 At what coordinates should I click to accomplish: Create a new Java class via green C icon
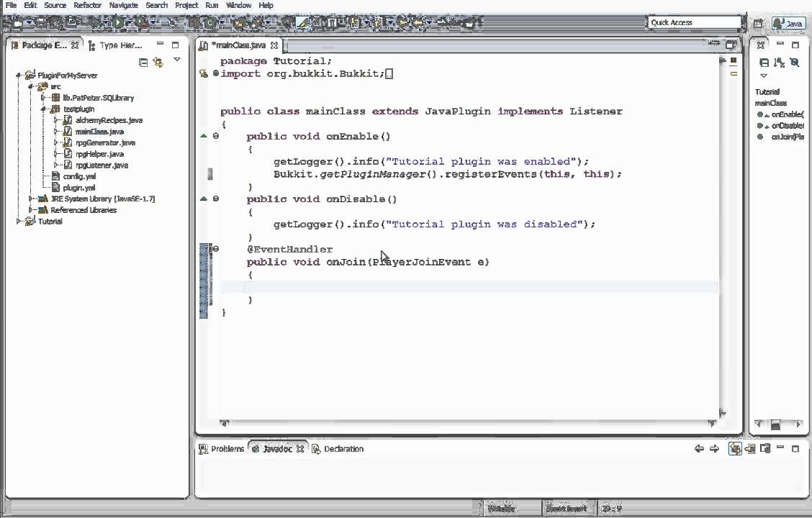209,23
